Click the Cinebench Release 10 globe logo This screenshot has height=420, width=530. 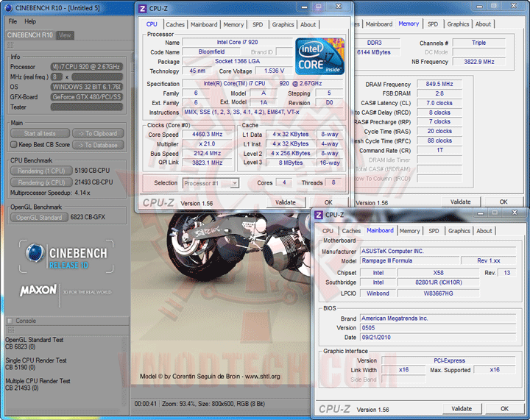[x=35, y=253]
